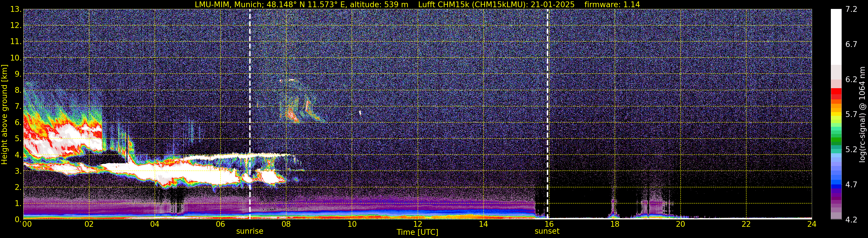Image resolution: width=868 pixels, height=238 pixels.
Task: Click the sunrise dashed vertical line
Action: 250,114
